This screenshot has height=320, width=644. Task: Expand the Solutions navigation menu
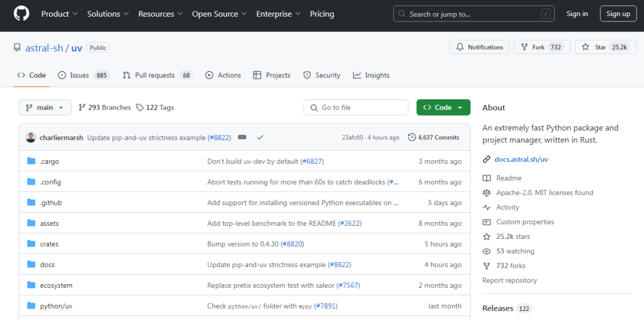click(x=108, y=14)
